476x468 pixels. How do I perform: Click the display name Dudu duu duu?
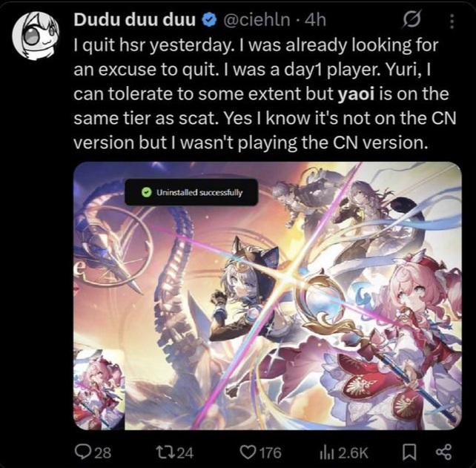tap(134, 20)
